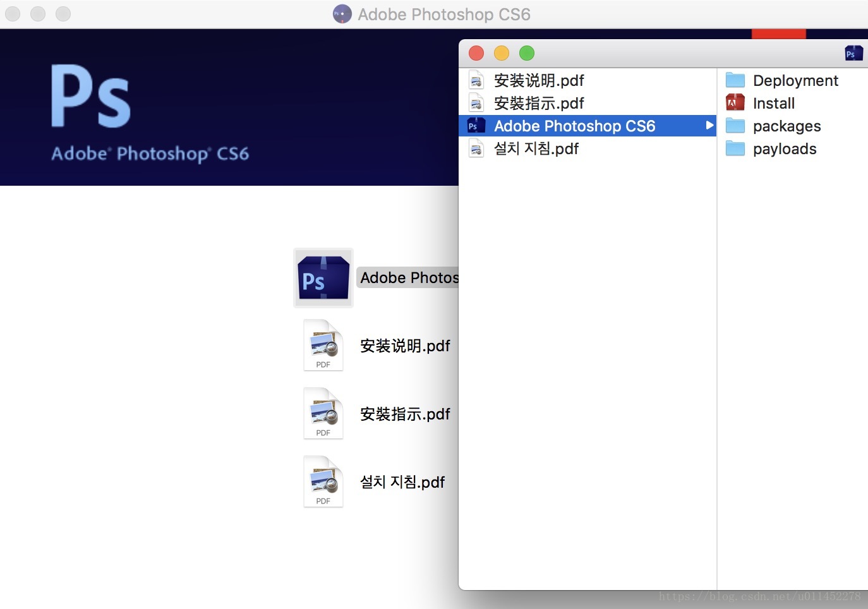Click disc icon in Adobe Photoshop CS6 window title

(x=342, y=14)
